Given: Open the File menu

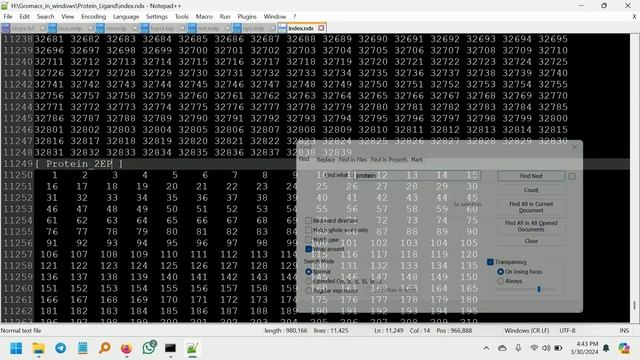Looking at the screenshot, I should [8, 17].
